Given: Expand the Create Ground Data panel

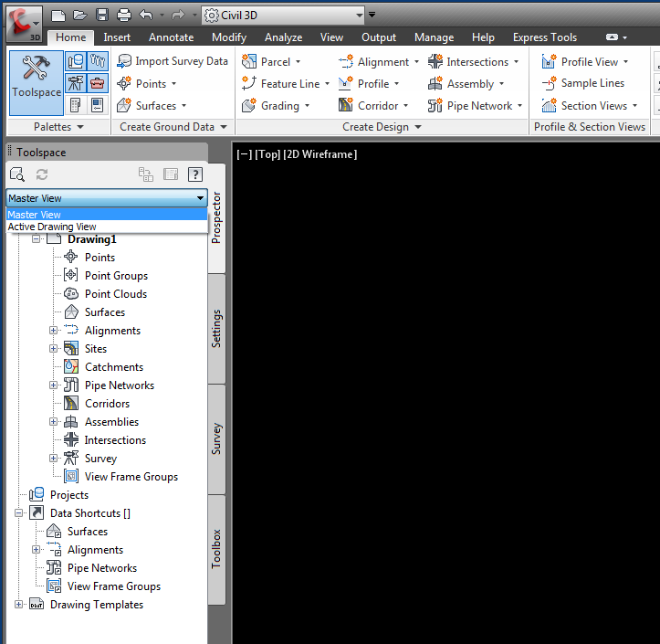Looking at the screenshot, I should pyautogui.click(x=224, y=127).
